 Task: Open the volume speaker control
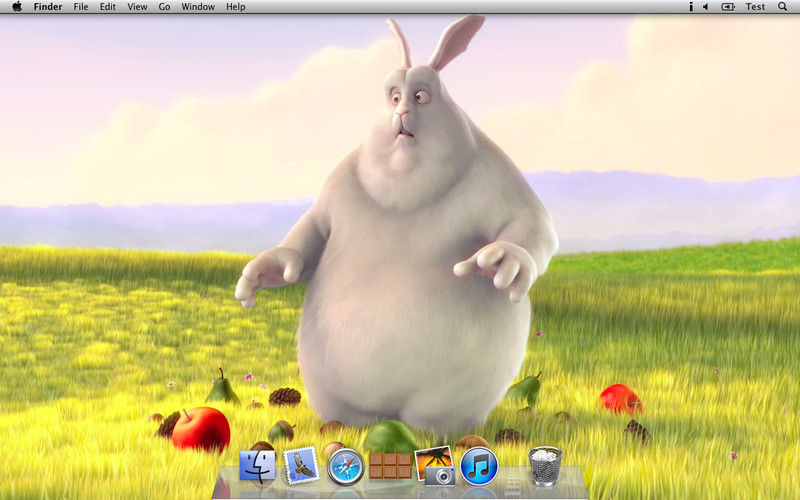pyautogui.click(x=706, y=7)
